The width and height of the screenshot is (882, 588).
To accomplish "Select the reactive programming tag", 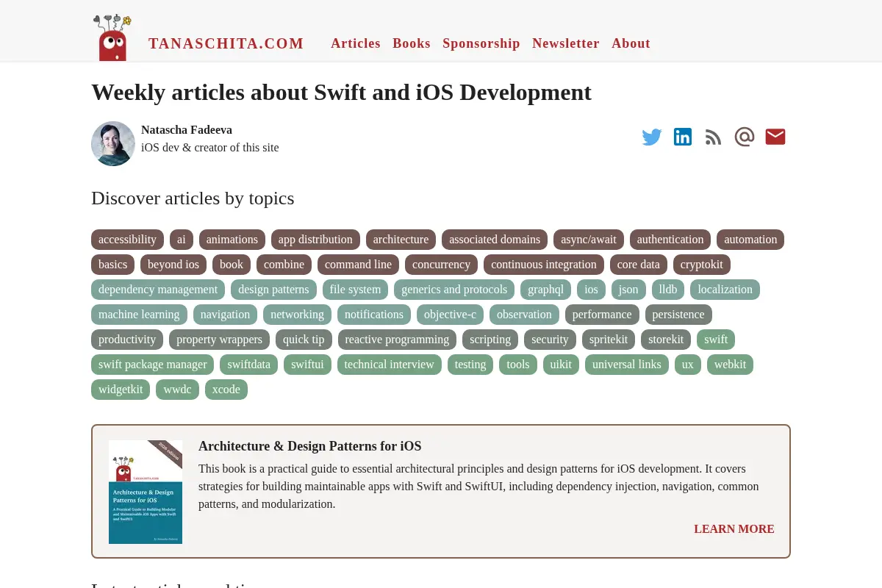I will point(397,340).
